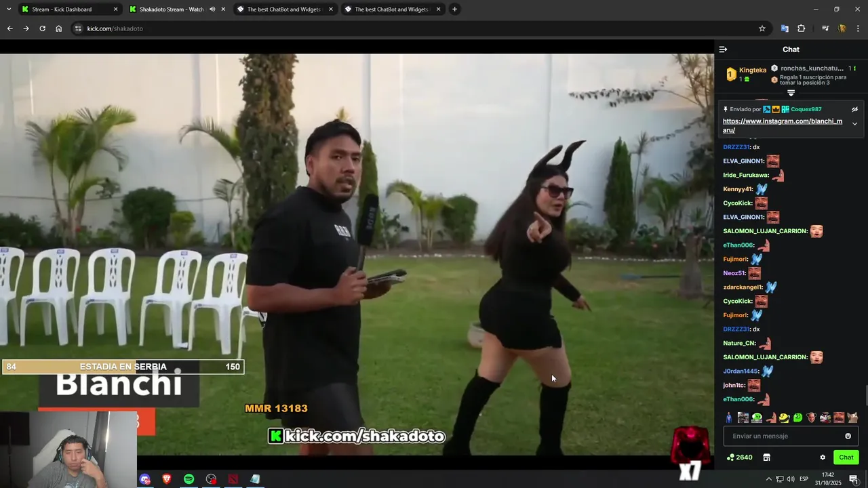
Task: Click username john1tc in chat
Action: tap(734, 385)
